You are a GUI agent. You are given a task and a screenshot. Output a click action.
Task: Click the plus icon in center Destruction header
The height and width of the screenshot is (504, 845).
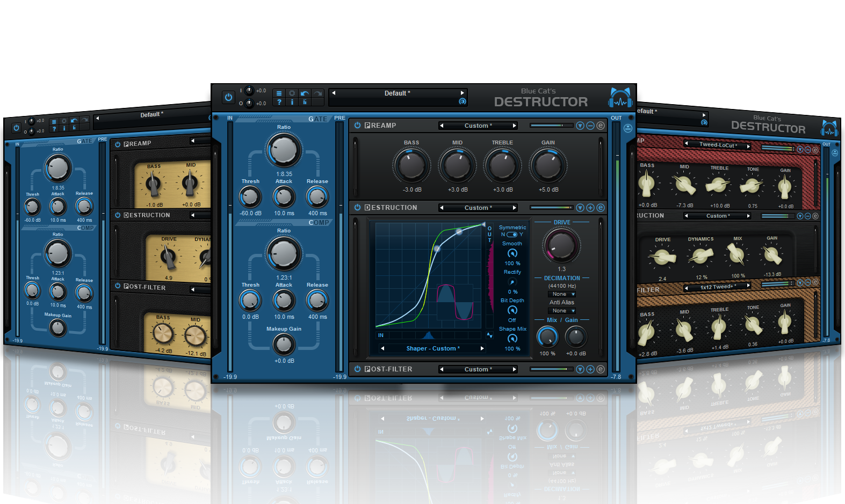point(590,208)
